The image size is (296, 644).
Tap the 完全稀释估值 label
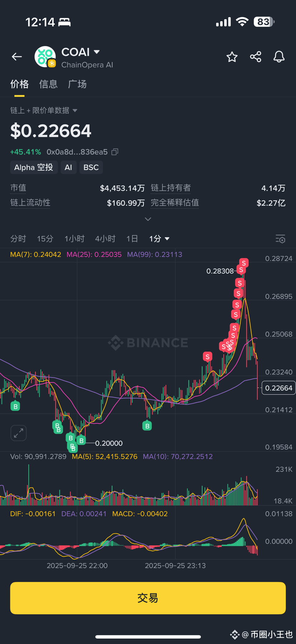point(175,203)
